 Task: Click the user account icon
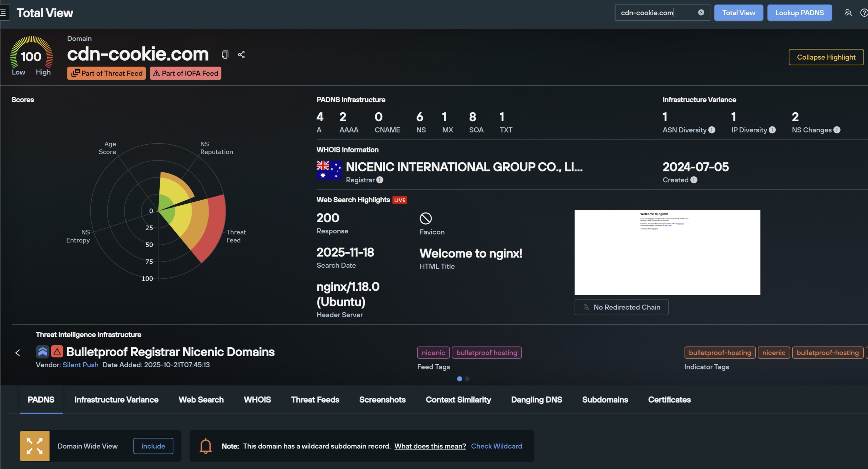(x=848, y=13)
